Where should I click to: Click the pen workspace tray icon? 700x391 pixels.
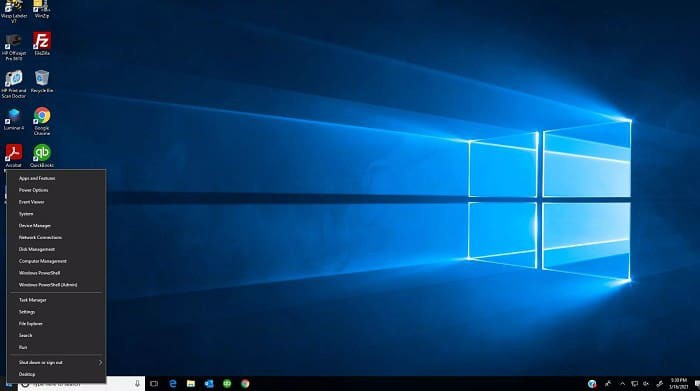point(659,383)
